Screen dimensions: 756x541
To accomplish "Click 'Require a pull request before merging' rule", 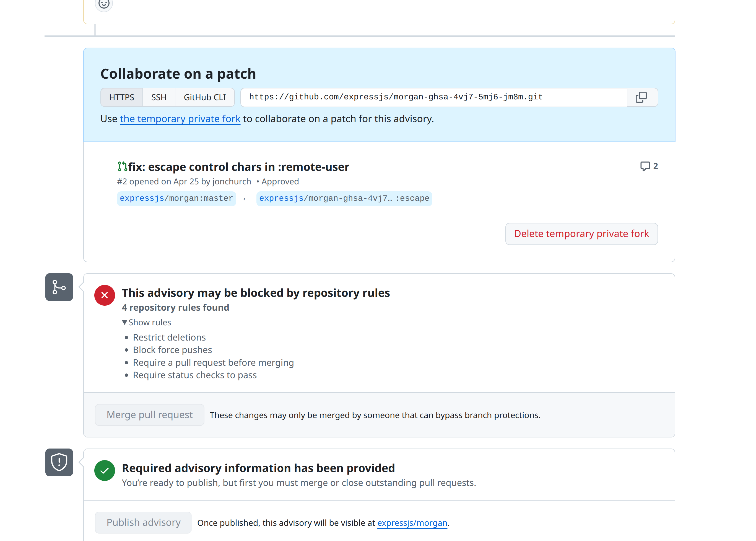I will pyautogui.click(x=213, y=362).
